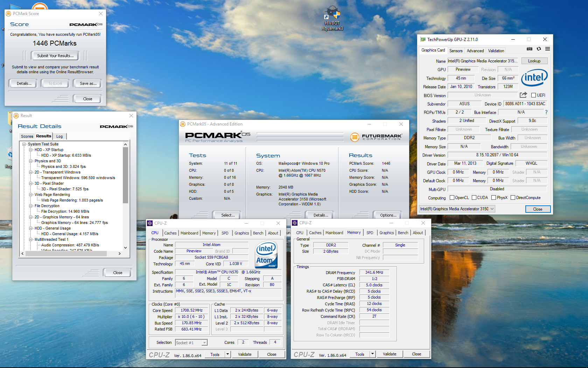This screenshot has height=368, width=588.
Task: Click the BIOS export share icon in GPU-Z
Action: [x=523, y=95]
